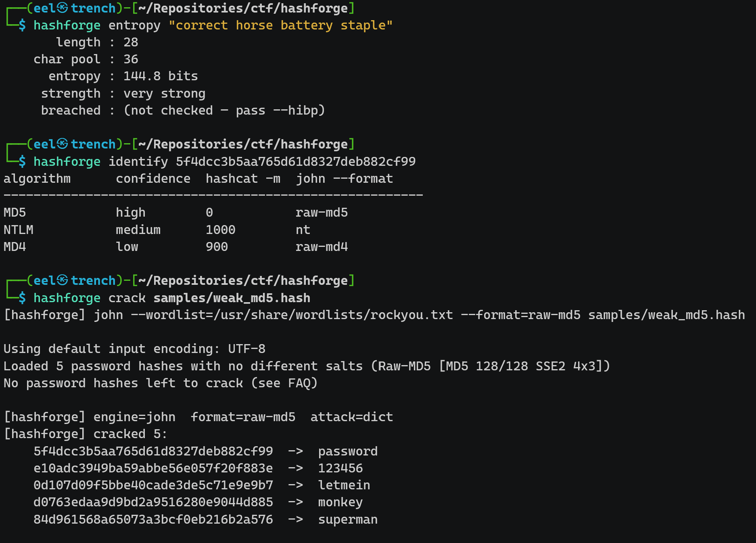The image size is (756, 543).
Task: Click the Kali icon in the first prompt
Action: pos(62,8)
